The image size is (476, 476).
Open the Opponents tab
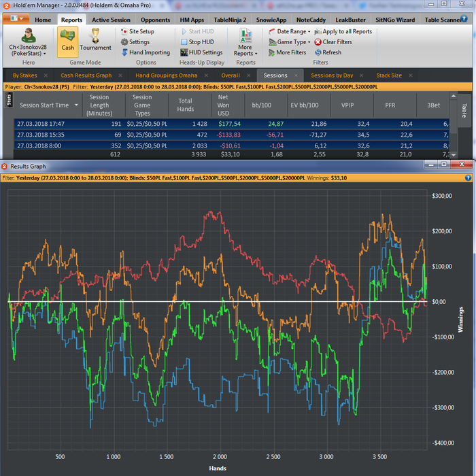coord(155,20)
